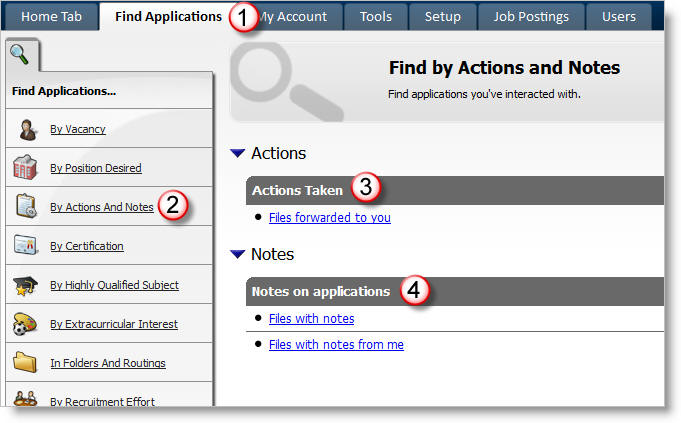Click text "Find applications you've interacted with."
This screenshot has height=423, width=681.
pyautogui.click(x=484, y=94)
